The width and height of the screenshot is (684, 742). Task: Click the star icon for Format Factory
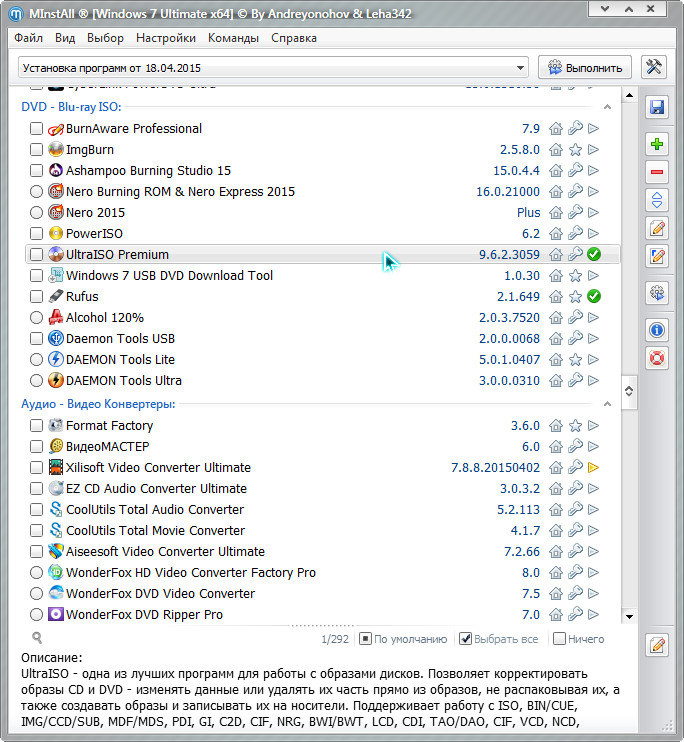(x=575, y=425)
